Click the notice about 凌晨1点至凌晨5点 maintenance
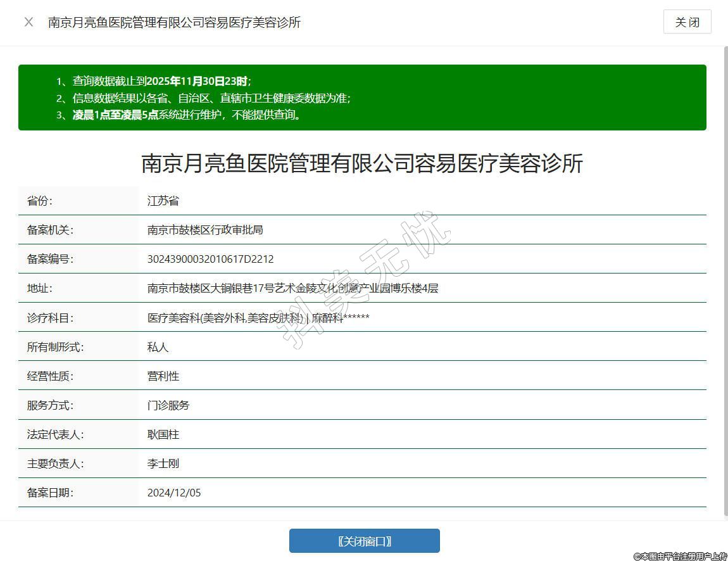This screenshot has height=561, width=728. (x=187, y=115)
